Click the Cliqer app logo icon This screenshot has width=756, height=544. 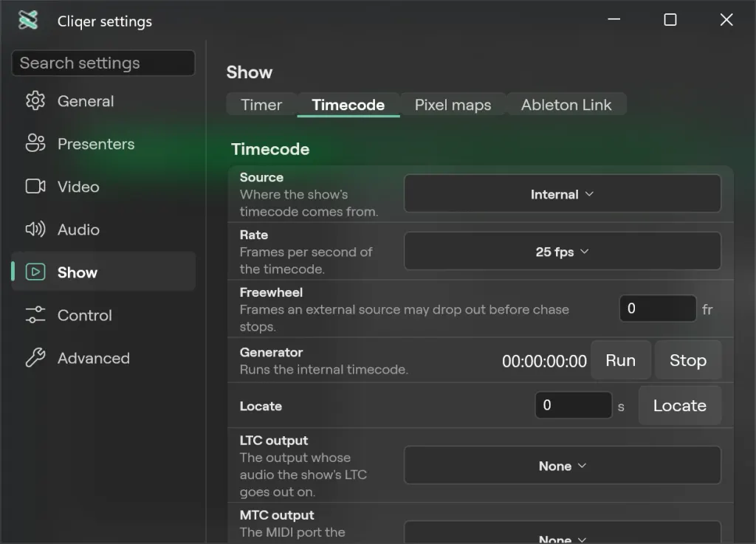pos(28,20)
